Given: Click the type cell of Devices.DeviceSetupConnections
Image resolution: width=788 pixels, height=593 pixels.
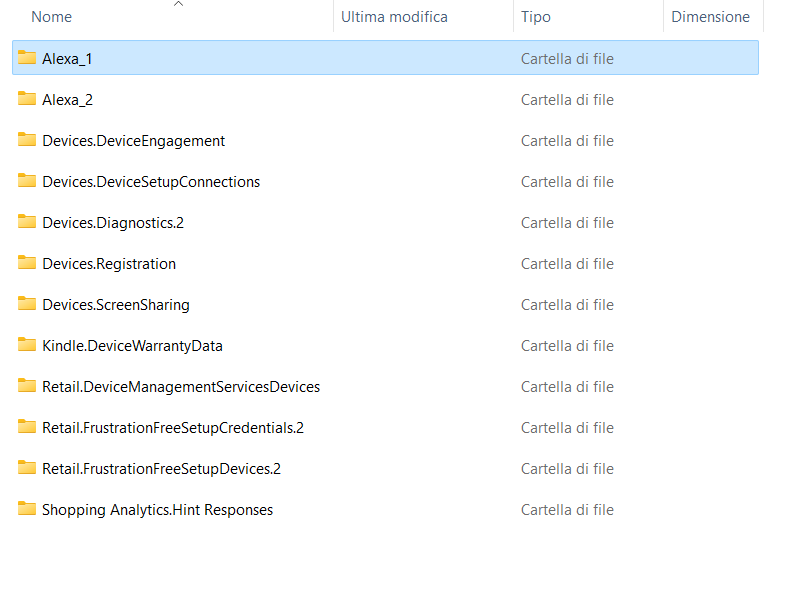Looking at the screenshot, I should coord(567,182).
